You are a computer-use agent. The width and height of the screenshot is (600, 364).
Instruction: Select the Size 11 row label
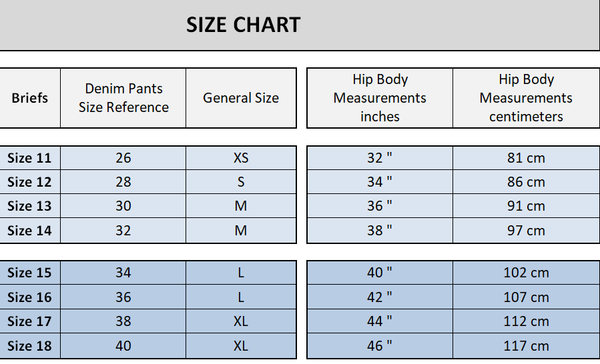30,158
